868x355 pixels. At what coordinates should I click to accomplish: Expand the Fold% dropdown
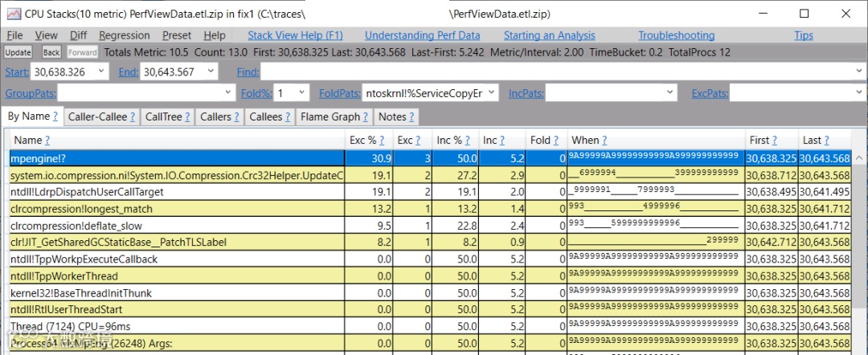301,93
